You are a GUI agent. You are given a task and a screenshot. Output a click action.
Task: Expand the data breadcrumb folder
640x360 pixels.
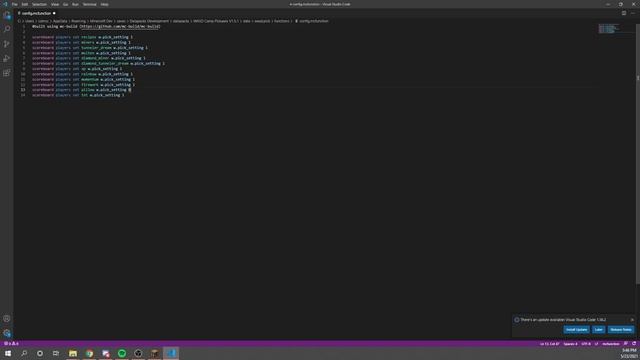pos(247,21)
